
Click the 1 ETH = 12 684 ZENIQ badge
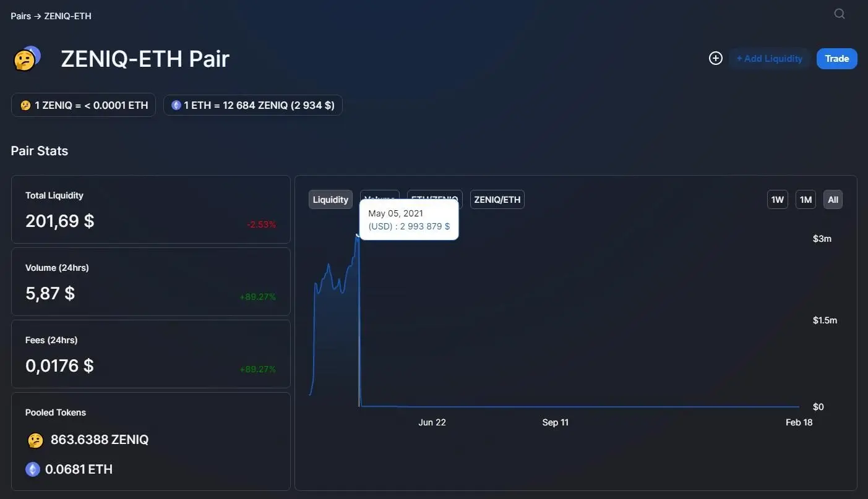252,104
